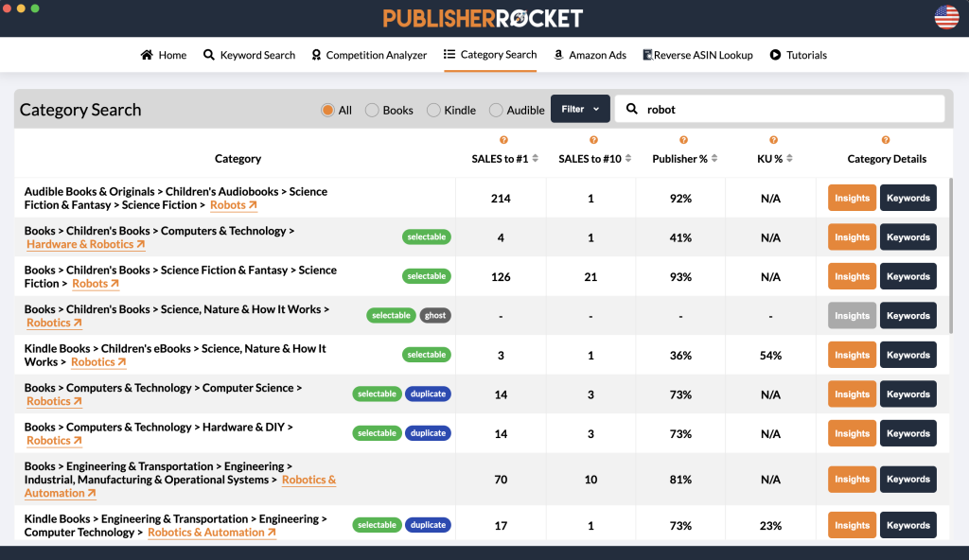Select the Audible radio button

496,111
